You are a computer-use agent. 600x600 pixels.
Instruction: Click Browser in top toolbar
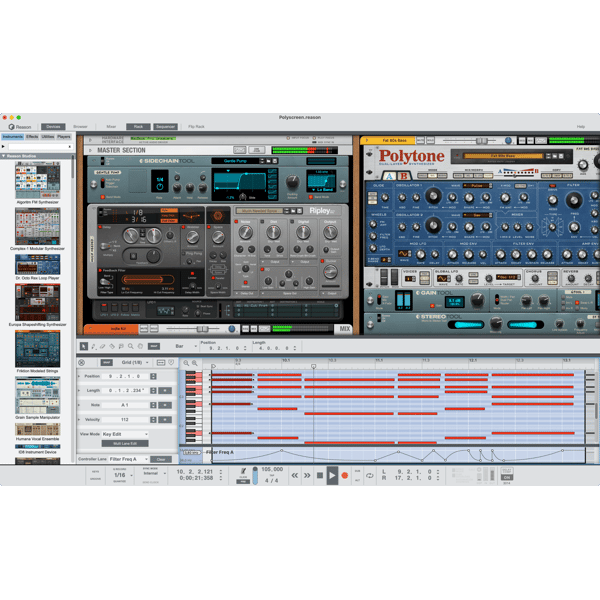tap(80, 127)
